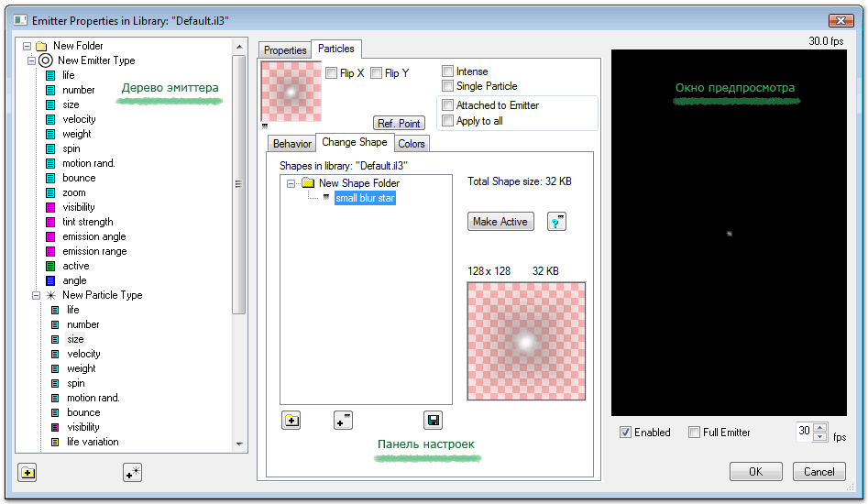
Task: Enable the Flip X checkbox
Action: [x=332, y=73]
